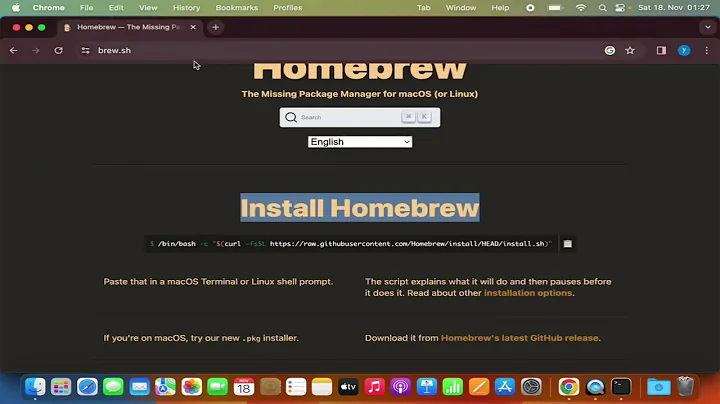Open Safari from the Dock
The image size is (720, 404).
[x=87, y=387]
